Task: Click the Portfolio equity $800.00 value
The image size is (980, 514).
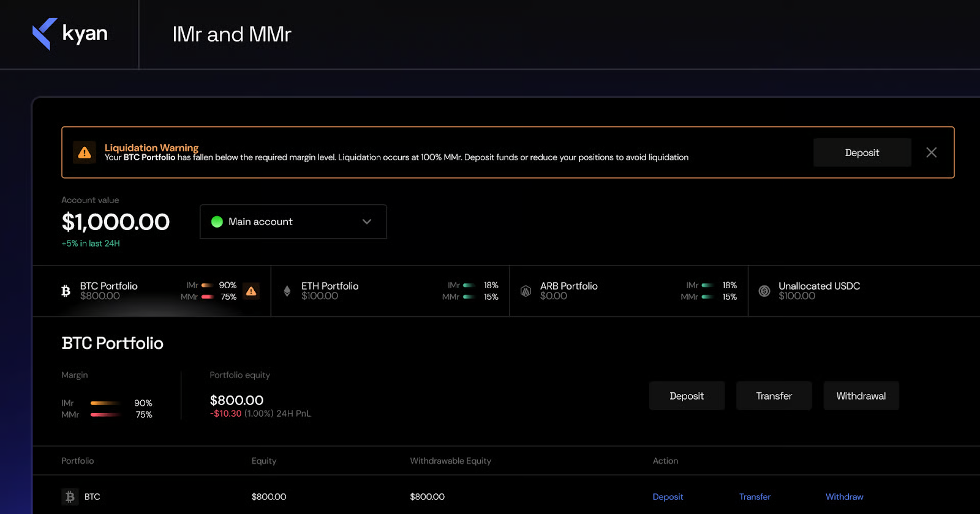Action: 236,400
